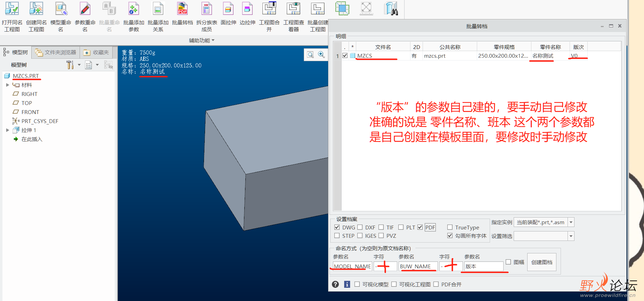Select the 面拉伸 tool
The height and width of the screenshot is (301, 644).
coord(228,8)
